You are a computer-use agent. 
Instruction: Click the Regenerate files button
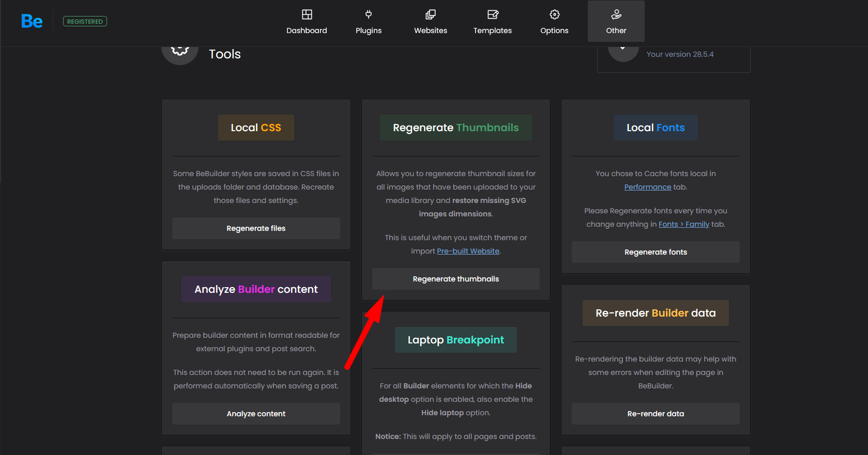[x=256, y=228]
